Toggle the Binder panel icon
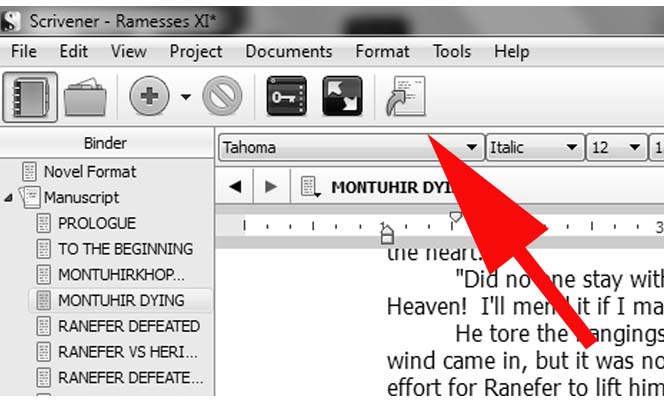 (30, 97)
